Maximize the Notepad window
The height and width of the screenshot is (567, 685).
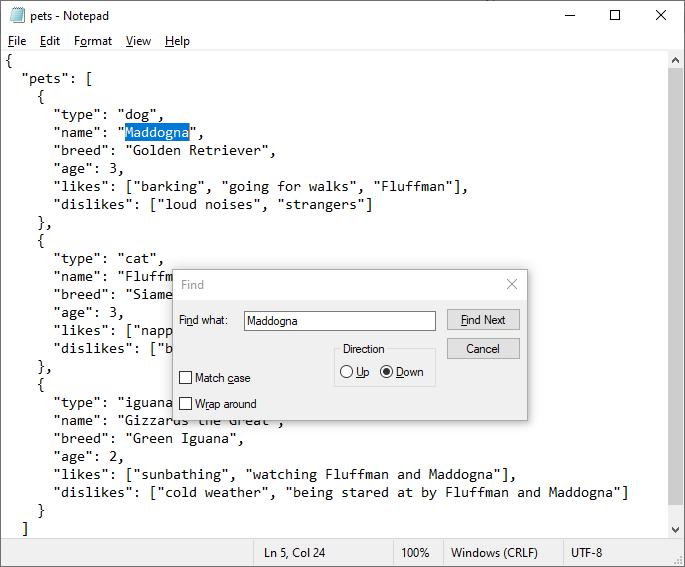pyautogui.click(x=615, y=15)
